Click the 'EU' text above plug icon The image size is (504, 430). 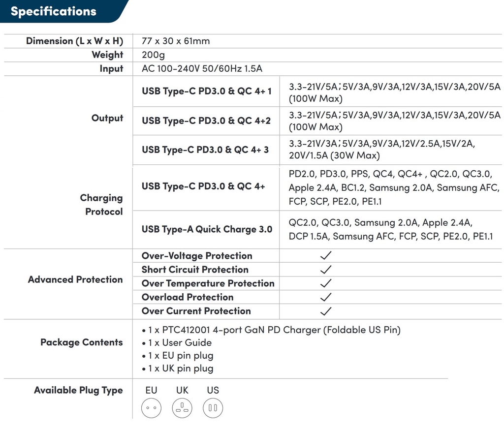tap(151, 390)
